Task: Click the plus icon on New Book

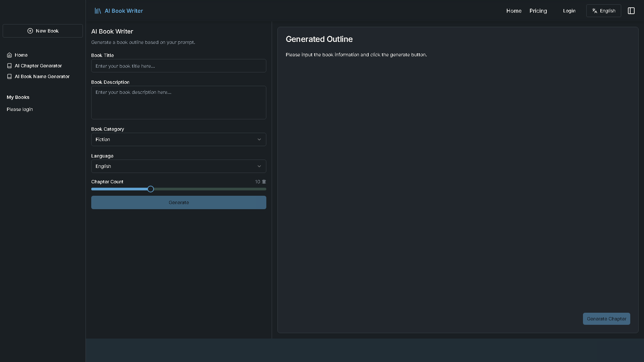Action: coord(30,31)
